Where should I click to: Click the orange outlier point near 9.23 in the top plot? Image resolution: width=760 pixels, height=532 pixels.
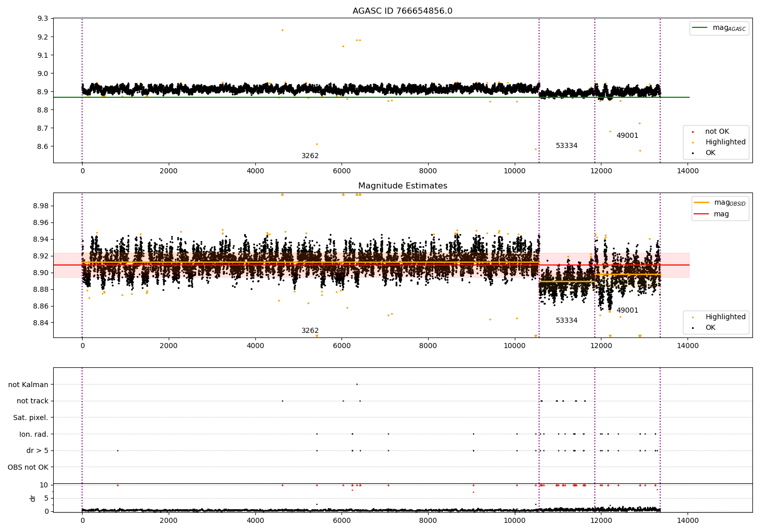click(282, 30)
